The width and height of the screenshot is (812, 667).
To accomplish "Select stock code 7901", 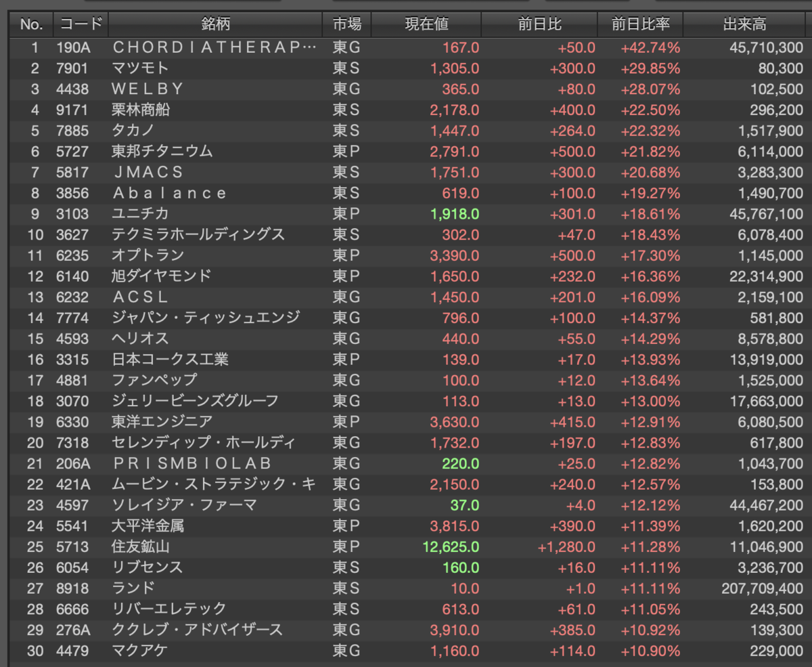I will tap(72, 68).
